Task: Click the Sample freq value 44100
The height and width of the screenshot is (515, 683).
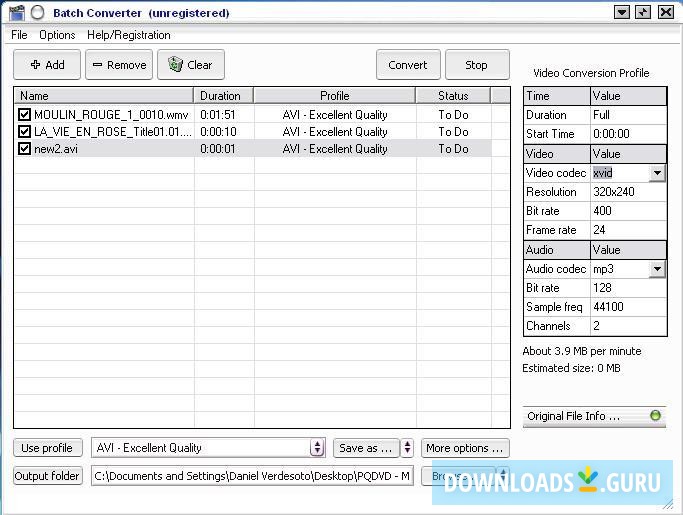Action: coord(609,307)
